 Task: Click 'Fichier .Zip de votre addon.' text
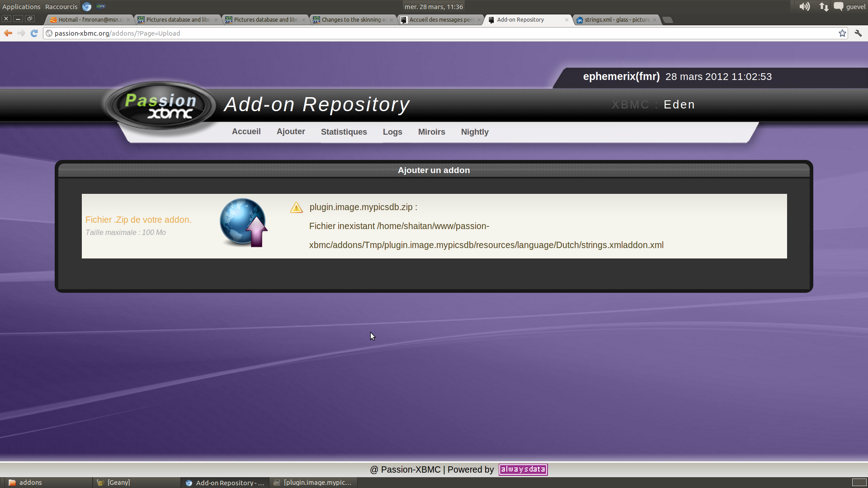[138, 220]
